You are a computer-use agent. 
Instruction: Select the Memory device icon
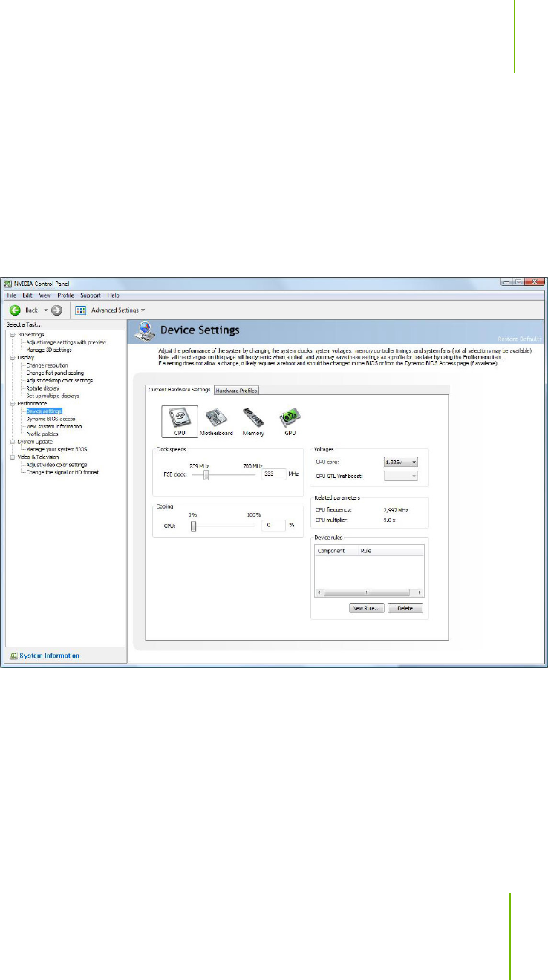point(253,422)
